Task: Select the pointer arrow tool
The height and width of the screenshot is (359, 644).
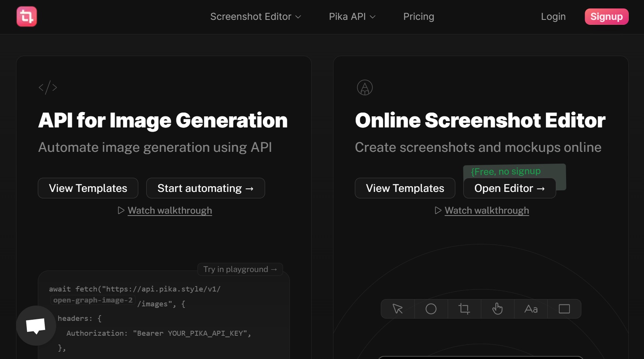Action: [x=398, y=309]
